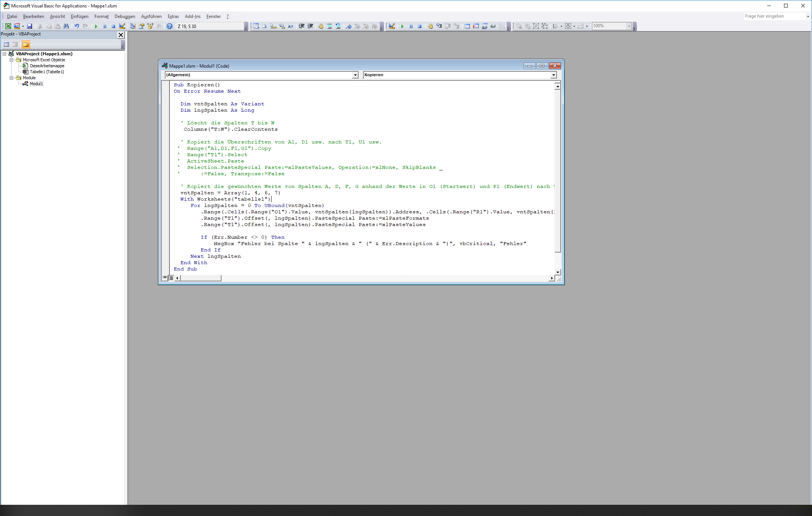
Task: Close the Projekt - VBAProject panel
Action: [x=121, y=35]
